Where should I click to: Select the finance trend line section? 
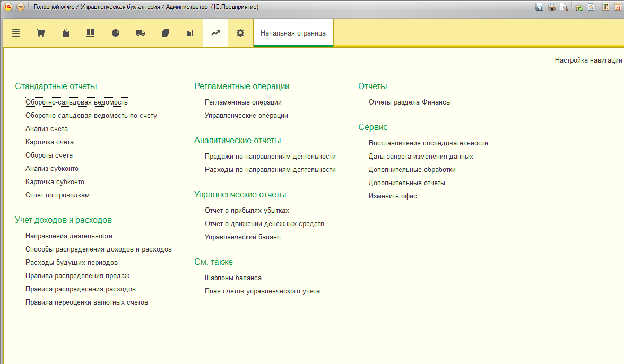coord(215,33)
